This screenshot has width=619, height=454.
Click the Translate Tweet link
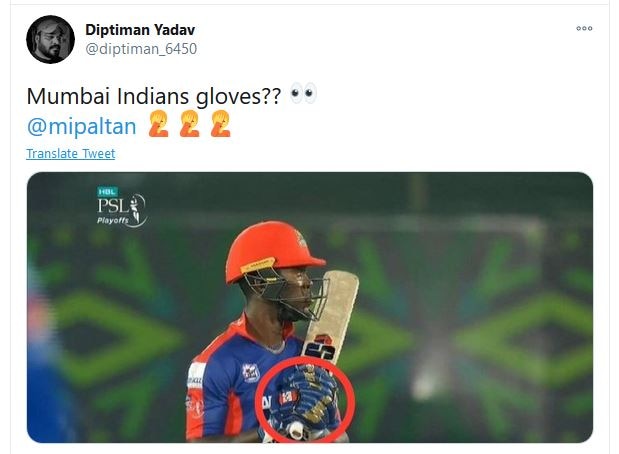click(x=71, y=154)
